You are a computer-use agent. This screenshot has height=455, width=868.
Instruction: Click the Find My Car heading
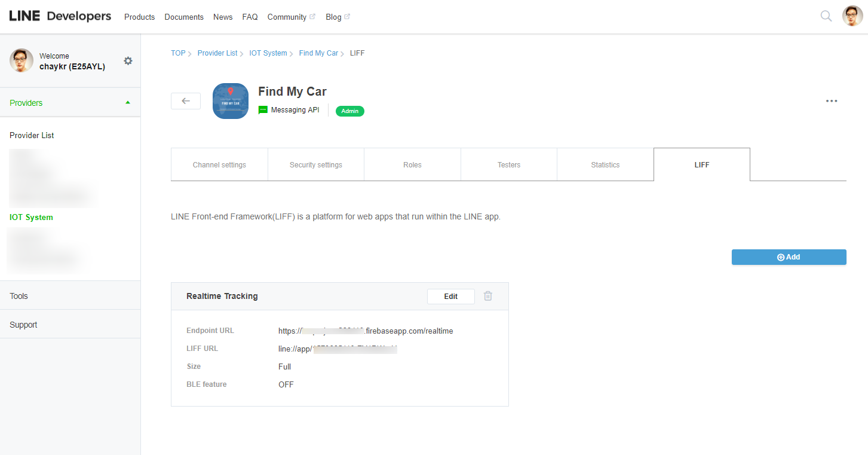(292, 91)
